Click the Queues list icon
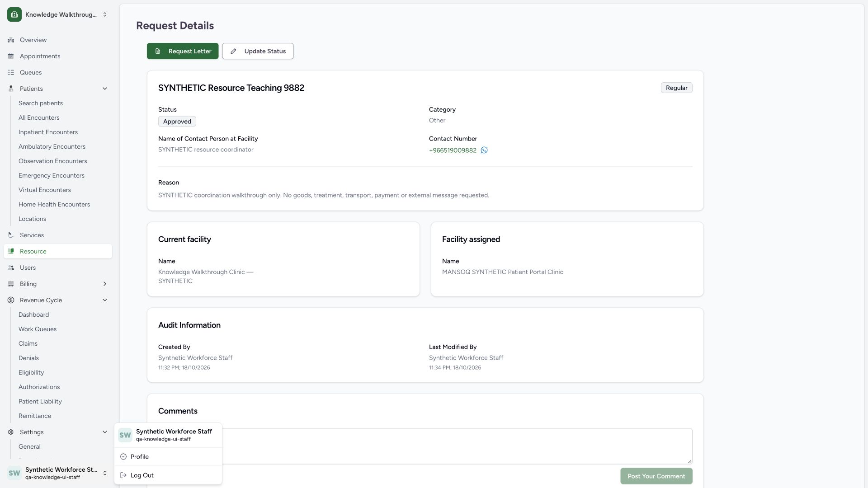The height and width of the screenshot is (488, 868). [x=11, y=73]
